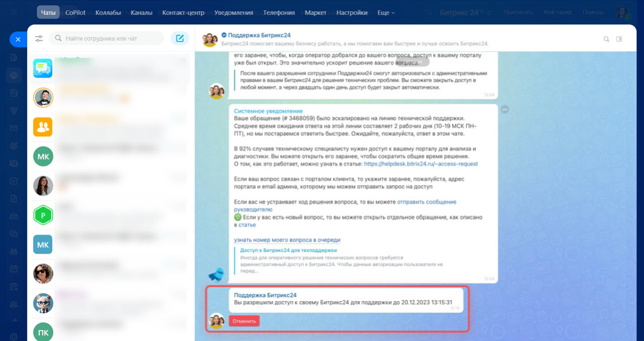The image size is (644, 341).
Task: Click the Битрикс24 logo
Action: (461, 13)
